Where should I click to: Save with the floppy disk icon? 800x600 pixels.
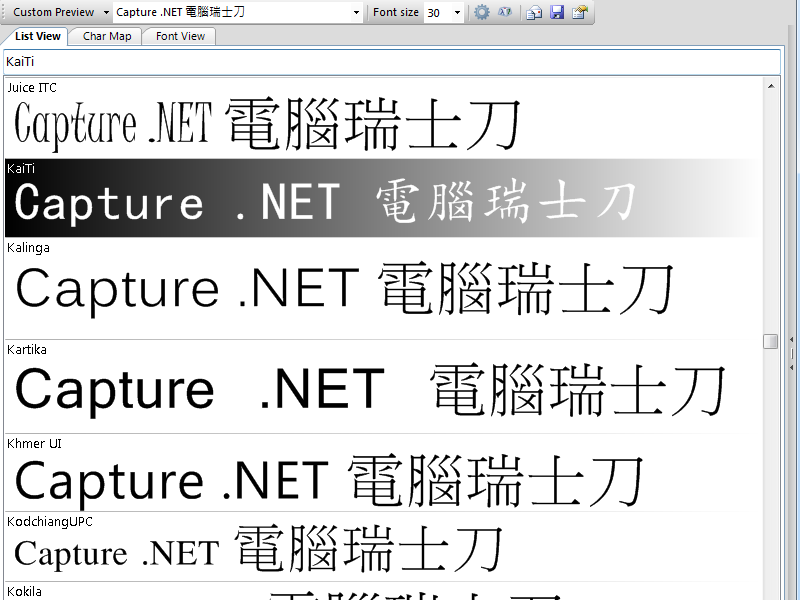557,12
